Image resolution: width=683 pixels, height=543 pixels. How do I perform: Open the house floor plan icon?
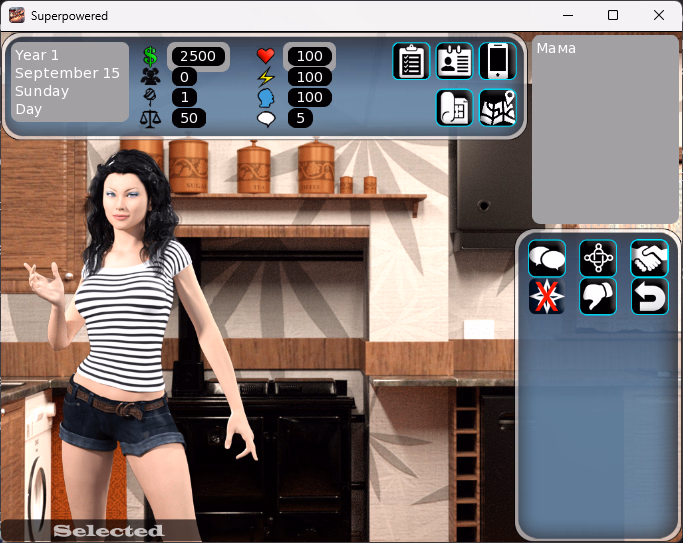point(455,108)
